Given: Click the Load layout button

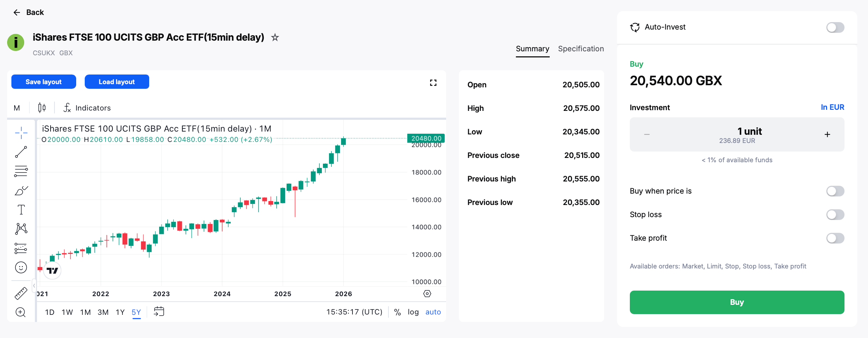Looking at the screenshot, I should pyautogui.click(x=117, y=82).
